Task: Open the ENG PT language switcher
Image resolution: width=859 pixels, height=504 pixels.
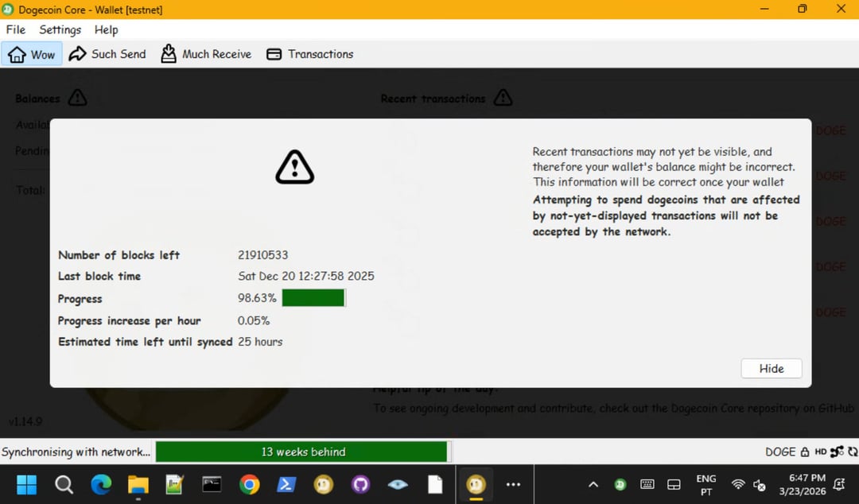Action: point(705,484)
